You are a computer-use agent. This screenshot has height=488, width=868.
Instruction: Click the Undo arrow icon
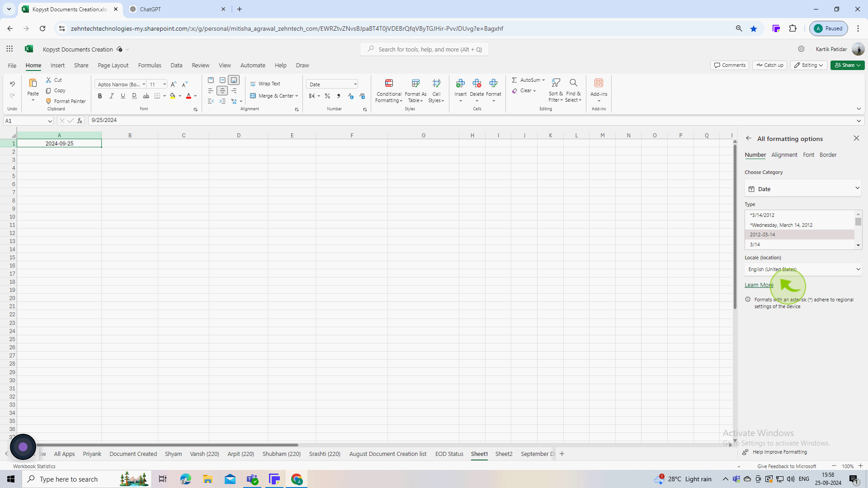point(12,84)
